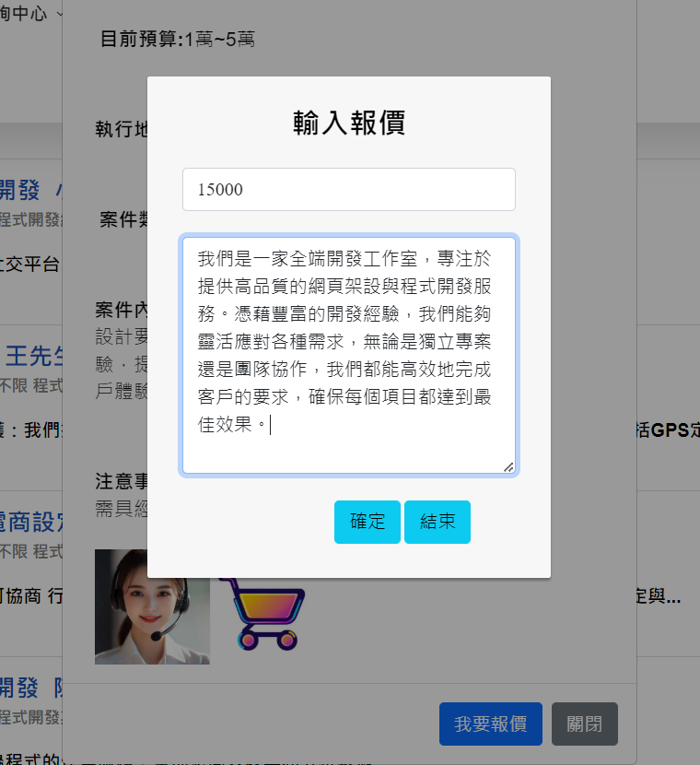700x765 pixels.
Task: Click the 案件內 section label
Action: click(121, 309)
